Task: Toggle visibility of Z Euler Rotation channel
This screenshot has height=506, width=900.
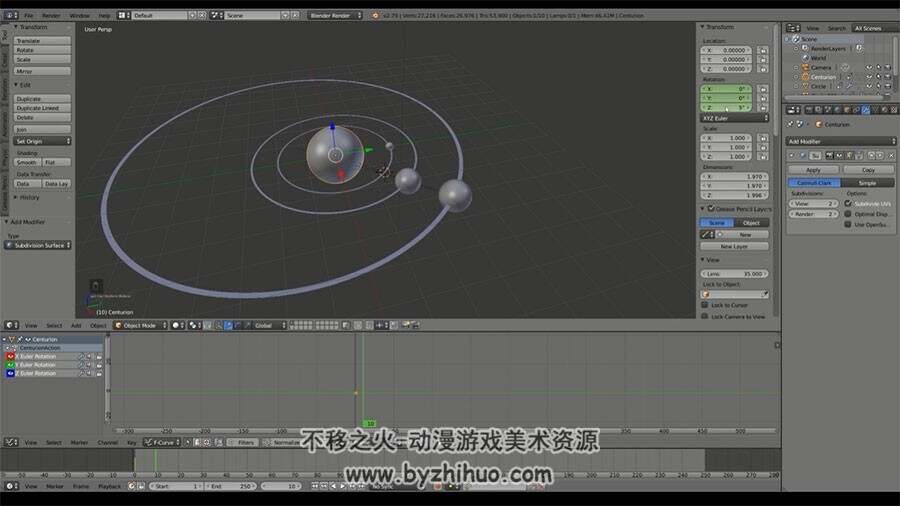Action: [10, 373]
